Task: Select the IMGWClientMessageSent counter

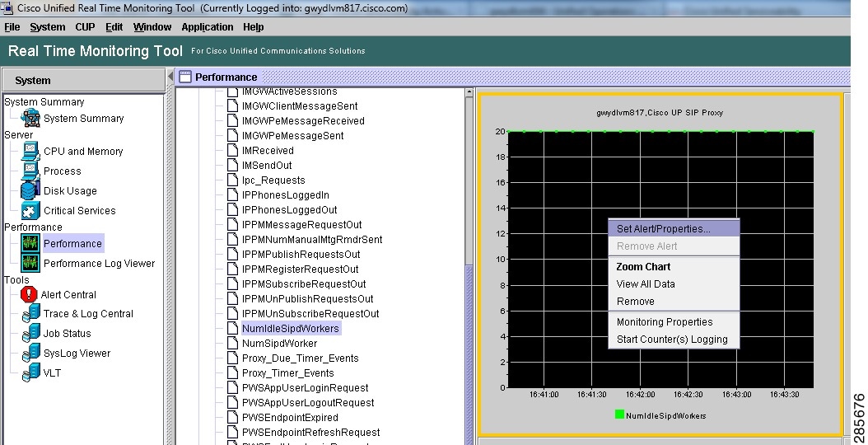Action: (x=300, y=105)
